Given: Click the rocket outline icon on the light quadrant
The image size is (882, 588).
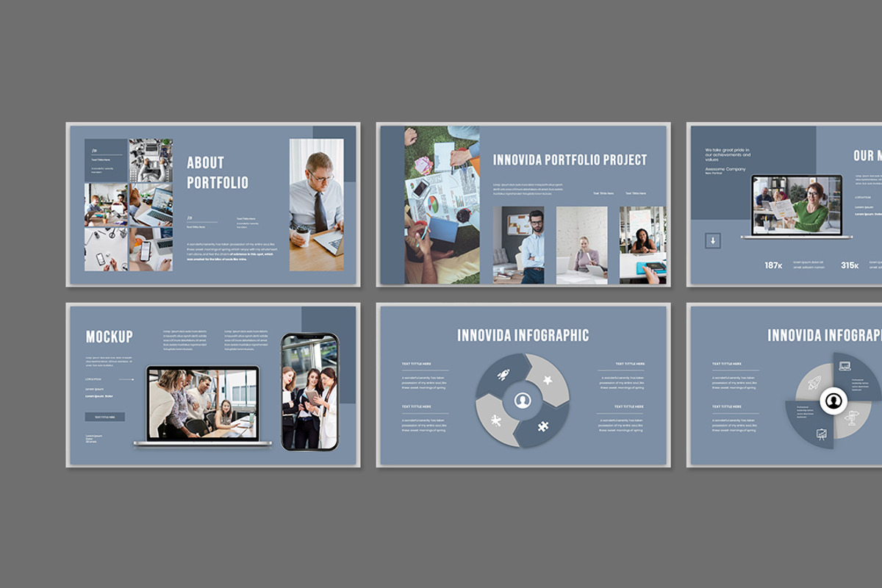Looking at the screenshot, I should (x=815, y=383).
